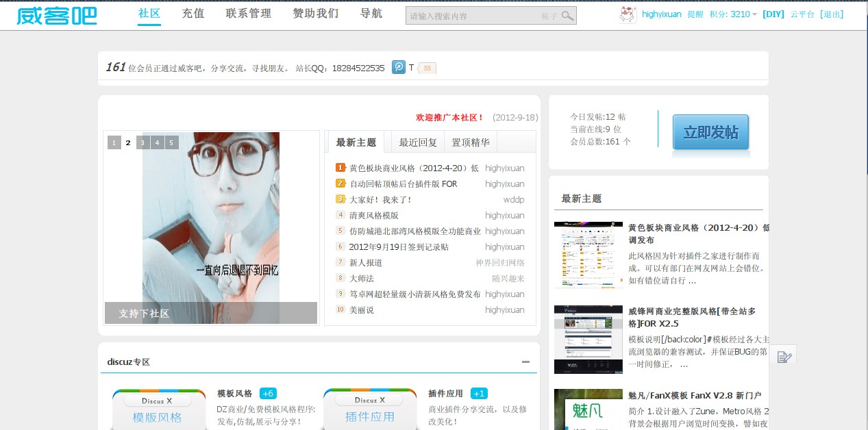Click the search input field

click(473, 16)
